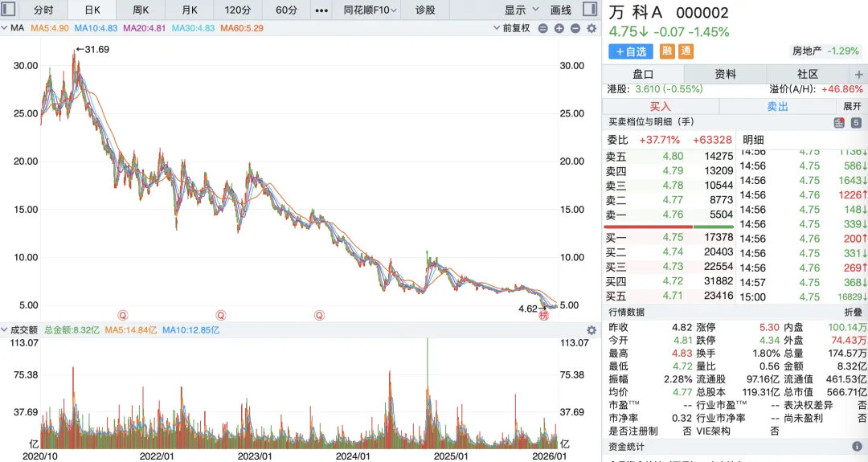Click the 15:00 tick row with 16829
This screenshot has width=868, height=462.
[803, 297]
